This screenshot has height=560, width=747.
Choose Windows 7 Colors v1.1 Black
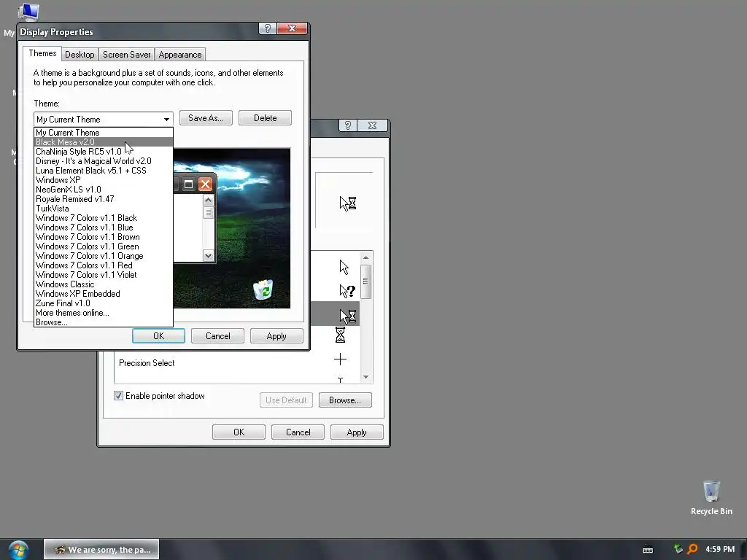pyautogui.click(x=104, y=218)
